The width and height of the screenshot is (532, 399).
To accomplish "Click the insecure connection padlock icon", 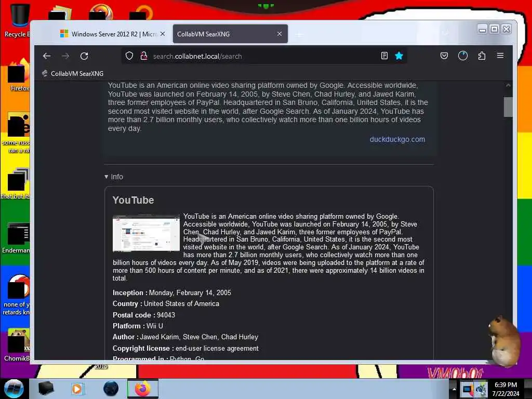I will point(144,56).
